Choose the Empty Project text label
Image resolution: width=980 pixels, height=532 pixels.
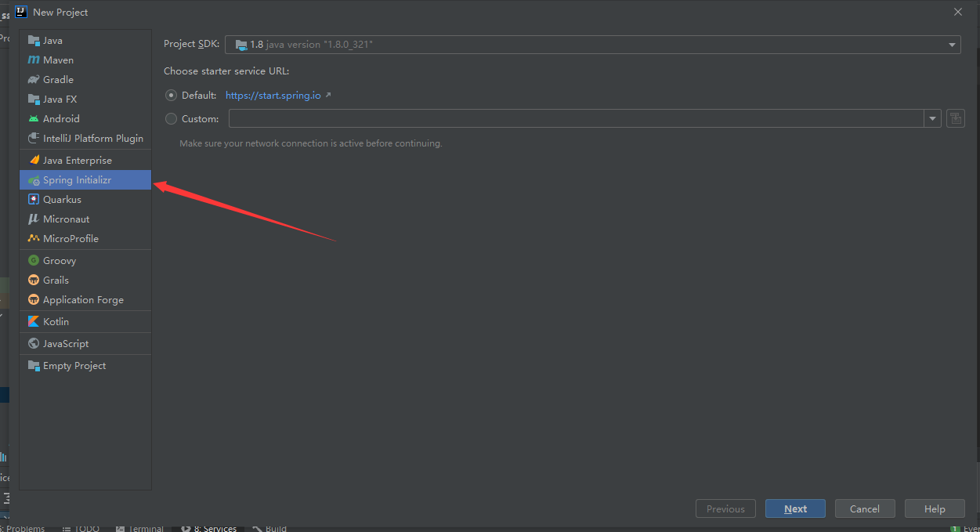pos(74,366)
